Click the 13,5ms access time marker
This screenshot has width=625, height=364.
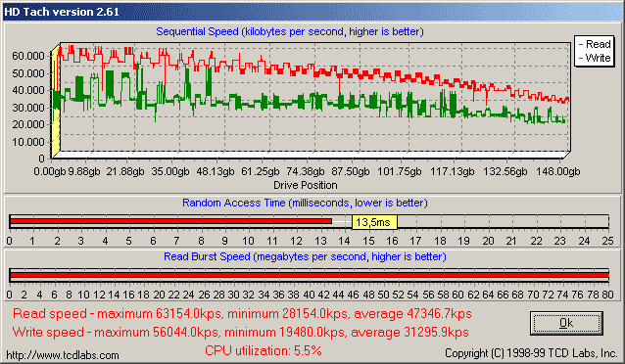tap(374, 222)
